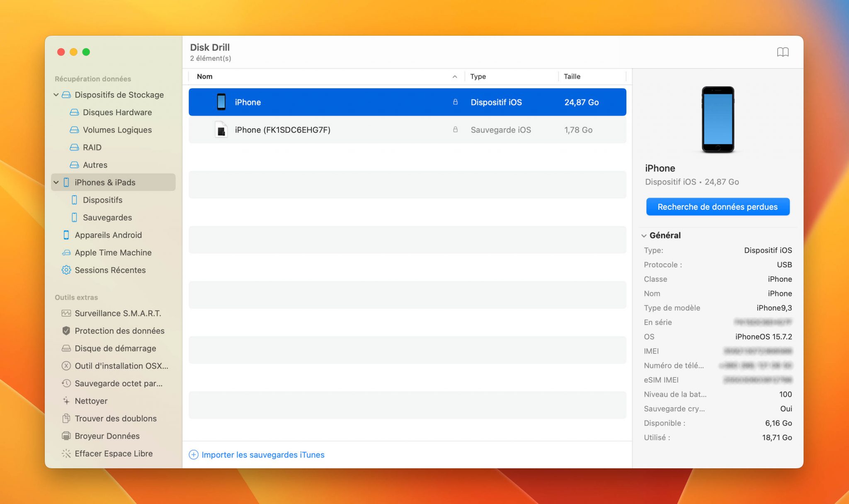Click the Sauvegardes phone icon

click(74, 218)
